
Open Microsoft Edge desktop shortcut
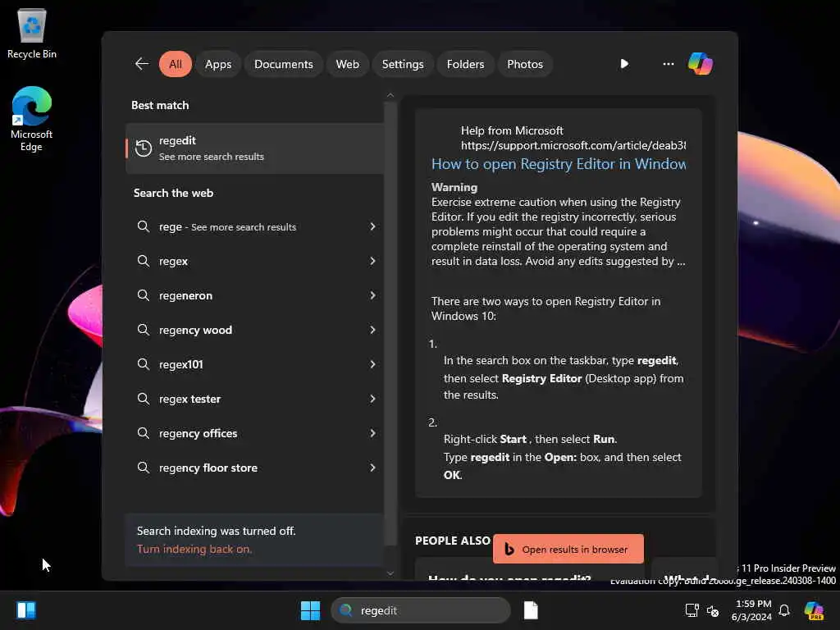coord(32,119)
